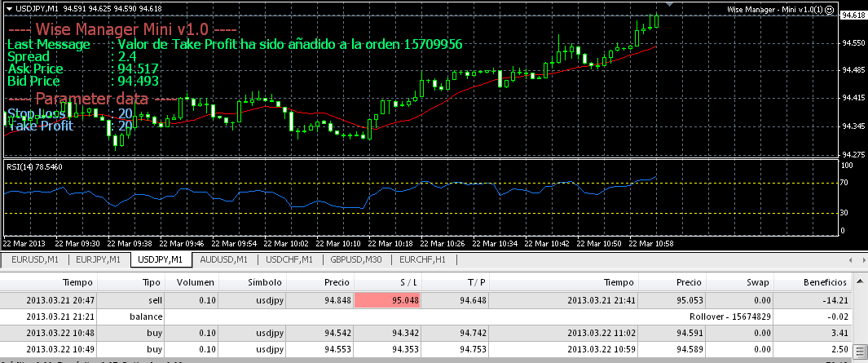Open the EURJPY,M1 chart tab
Screen dimensions: 868x363
99,259
